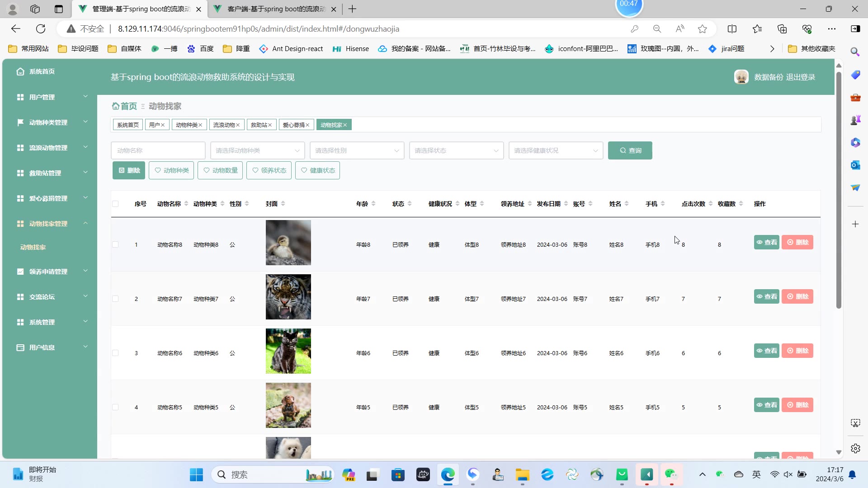Viewport: 868px width, 488px height.
Task: Expand the 用户管理 sidebar menu
Action: click(50, 97)
